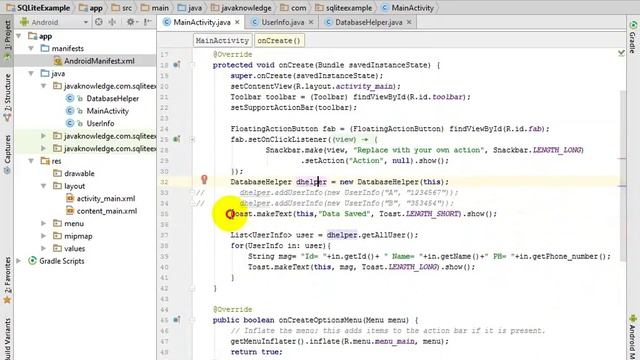The height and width of the screenshot is (360, 640).
Task: Open the Android view selector dropdown
Action: tap(54, 22)
